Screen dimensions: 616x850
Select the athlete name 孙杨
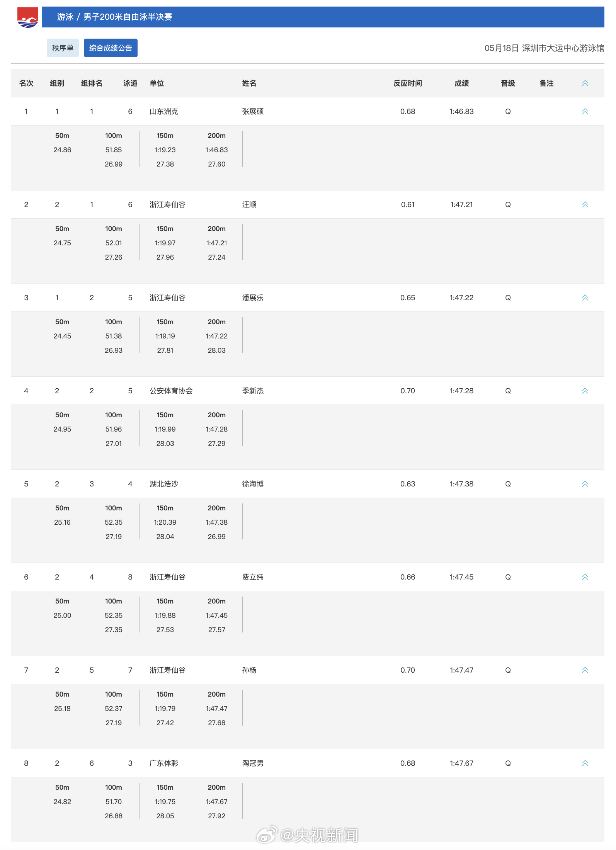click(249, 670)
